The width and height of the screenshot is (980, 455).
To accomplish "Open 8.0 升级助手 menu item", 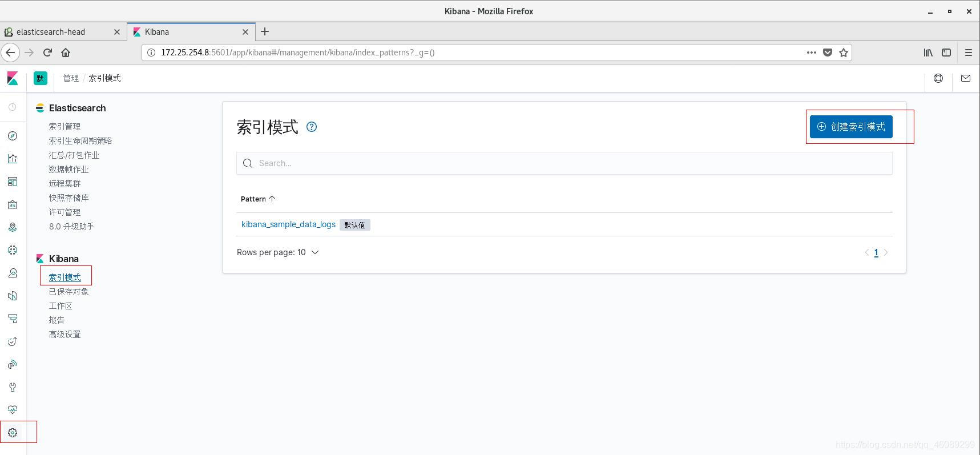I will pos(71,227).
